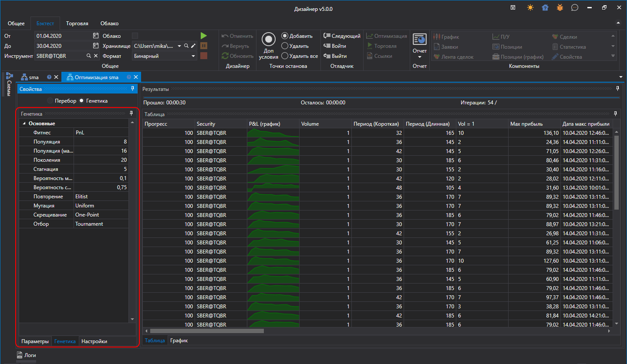The width and height of the screenshot is (627, 364).
Task: Pin the Свойства panel
Action: [x=132, y=89]
